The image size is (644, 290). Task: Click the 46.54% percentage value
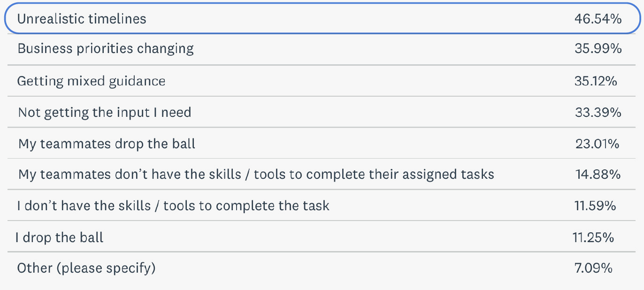[x=598, y=19]
